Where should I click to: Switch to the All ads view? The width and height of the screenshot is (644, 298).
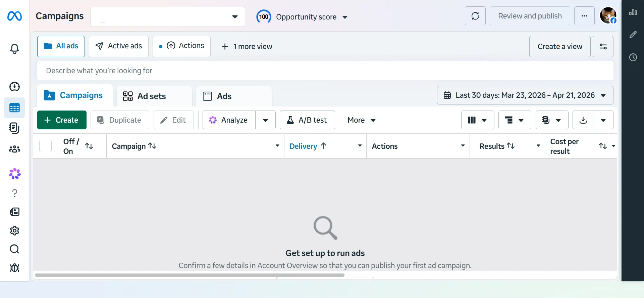pos(61,46)
